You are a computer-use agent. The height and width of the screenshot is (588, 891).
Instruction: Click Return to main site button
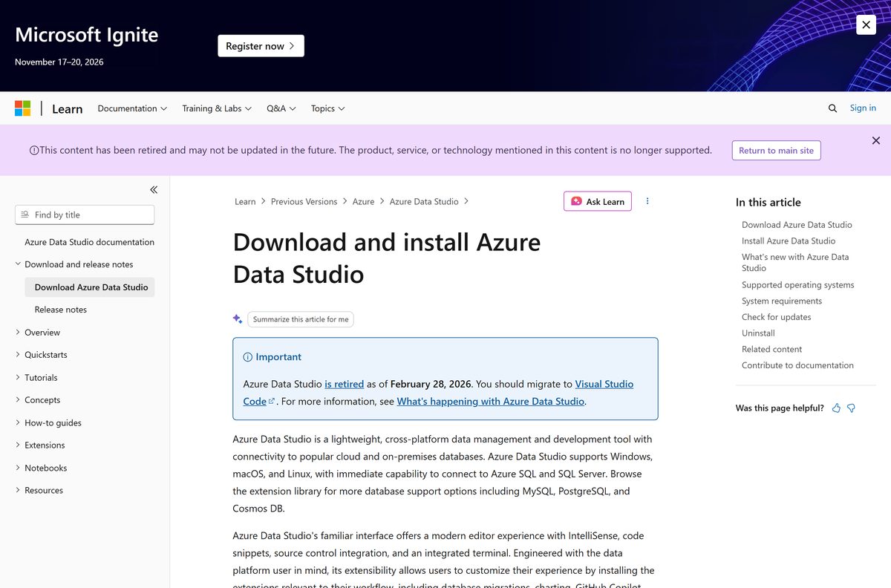[x=776, y=150]
